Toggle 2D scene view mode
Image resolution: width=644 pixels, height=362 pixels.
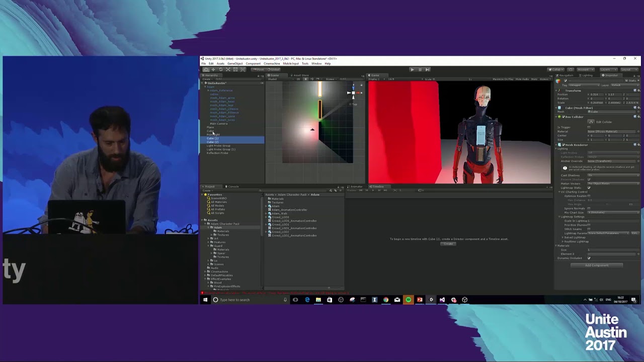point(298,79)
